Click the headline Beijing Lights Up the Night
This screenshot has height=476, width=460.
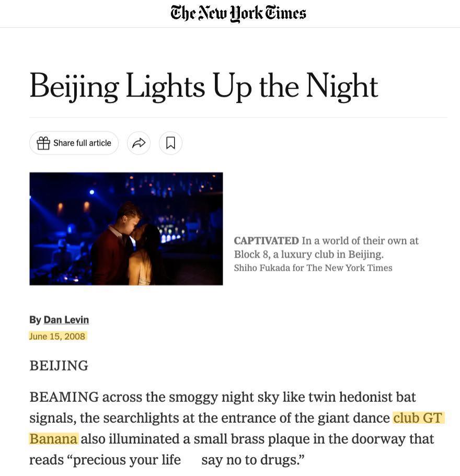(203, 86)
